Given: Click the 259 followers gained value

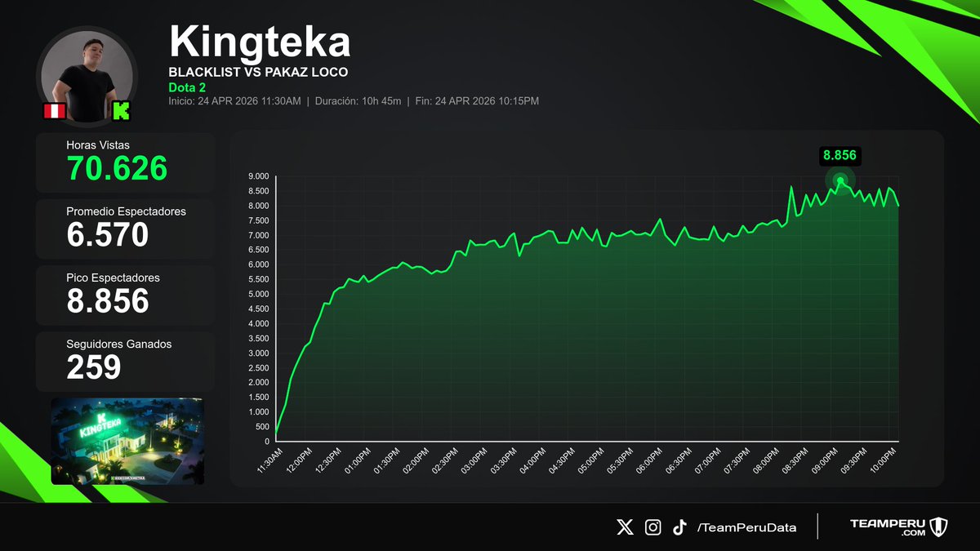Looking at the screenshot, I should pos(94,367).
